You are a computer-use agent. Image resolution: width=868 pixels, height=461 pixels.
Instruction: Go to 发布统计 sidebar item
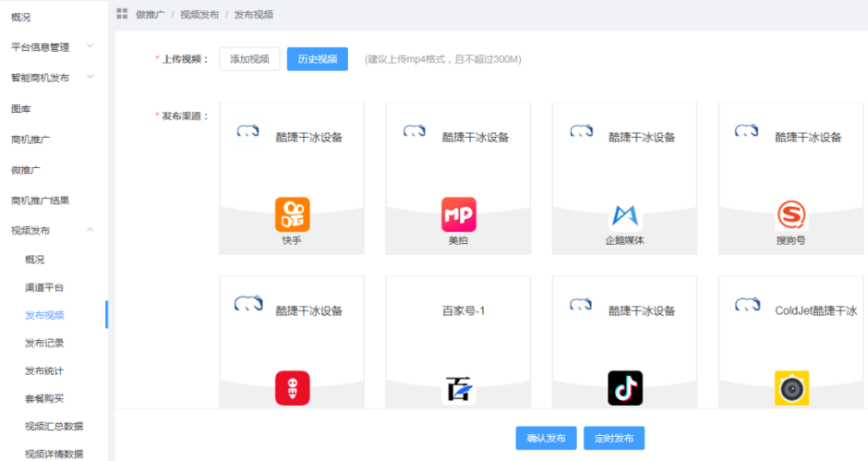(x=44, y=370)
